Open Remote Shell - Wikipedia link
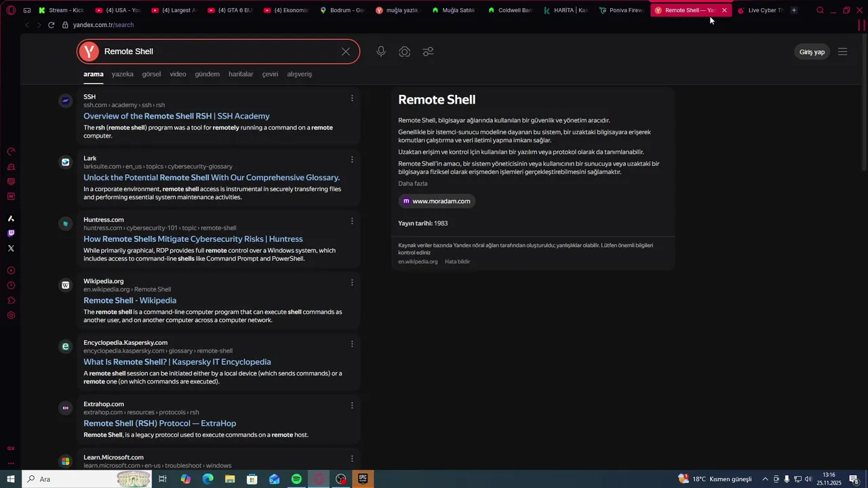This screenshot has width=868, height=488. 130,300
